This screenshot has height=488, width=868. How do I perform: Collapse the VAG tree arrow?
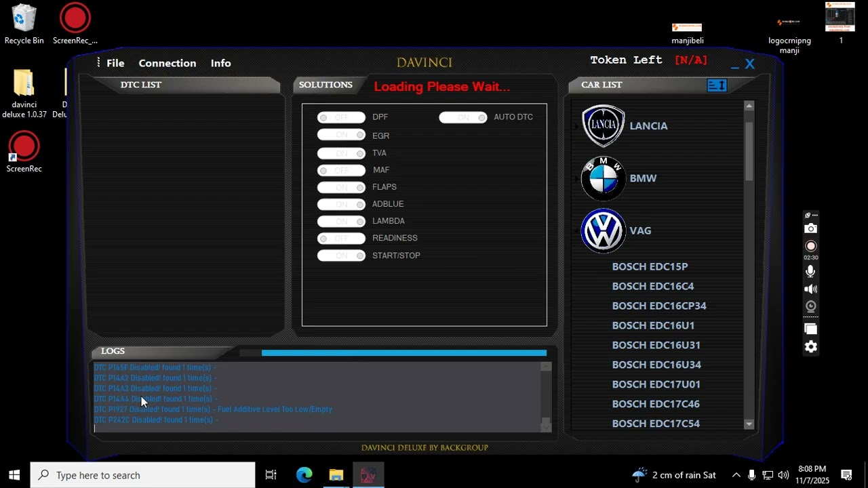pos(577,230)
